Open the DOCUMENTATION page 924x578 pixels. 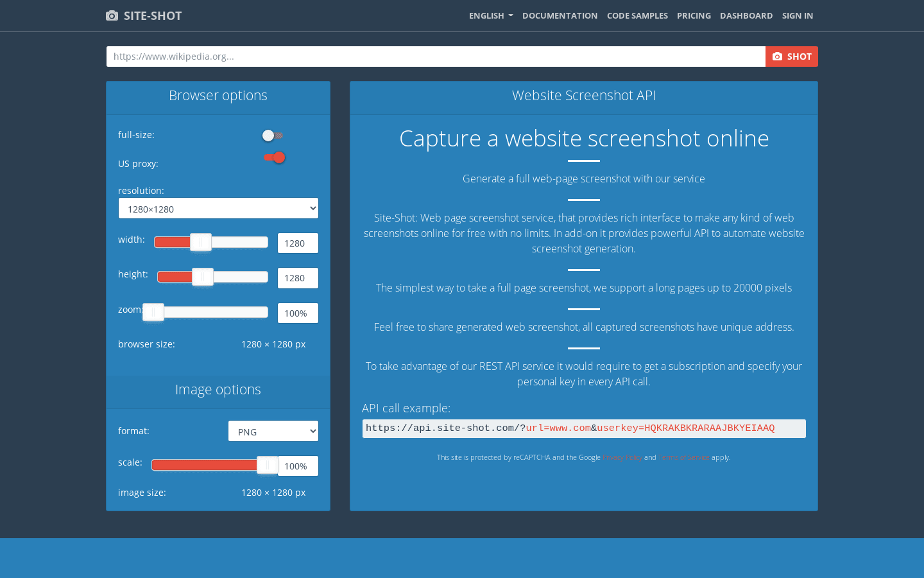tap(560, 15)
